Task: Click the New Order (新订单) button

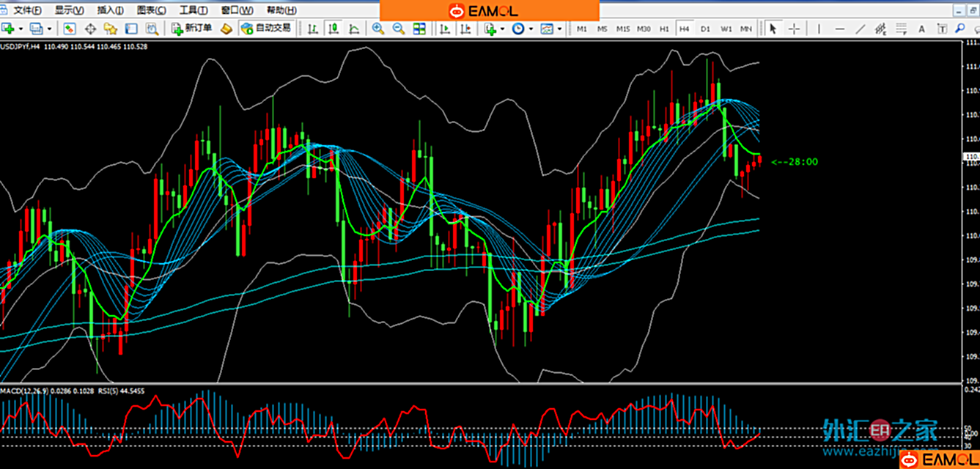Action: click(x=192, y=29)
